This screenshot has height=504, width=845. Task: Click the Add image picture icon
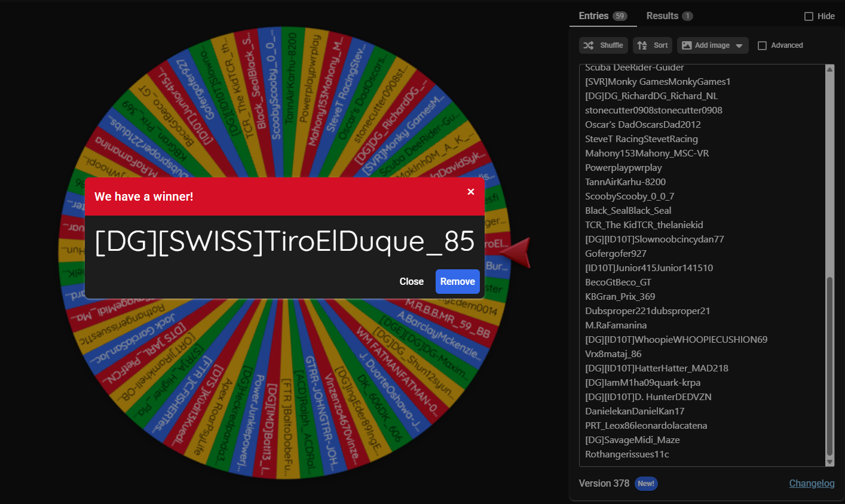(687, 45)
